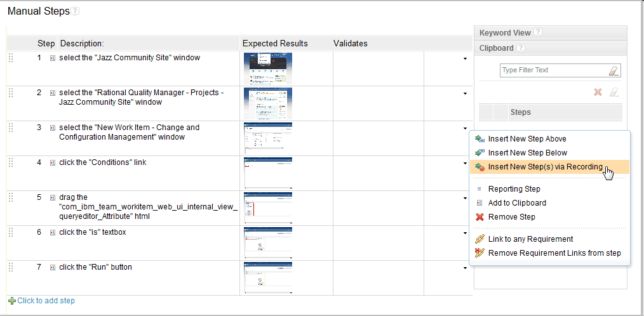The width and height of the screenshot is (644, 316).
Task: Click the step type icon for step 6
Action: (53, 233)
